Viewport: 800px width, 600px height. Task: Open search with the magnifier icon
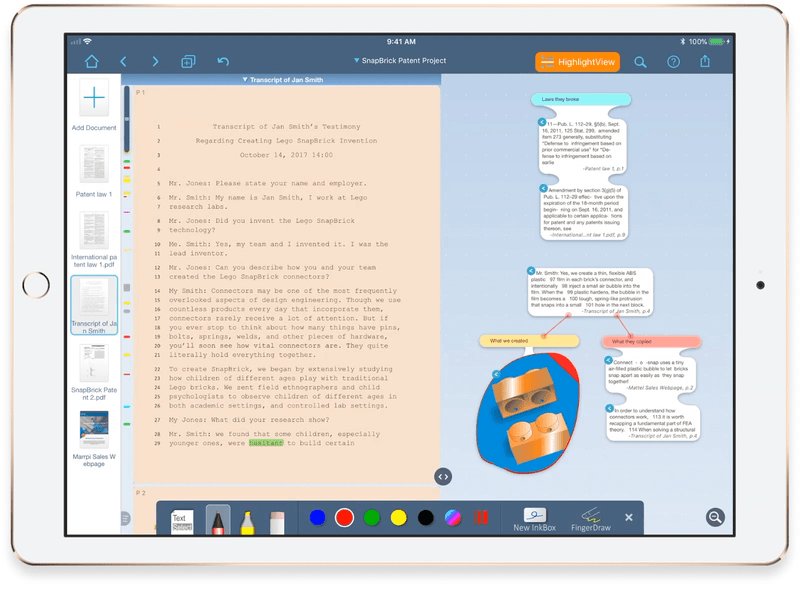pos(640,62)
